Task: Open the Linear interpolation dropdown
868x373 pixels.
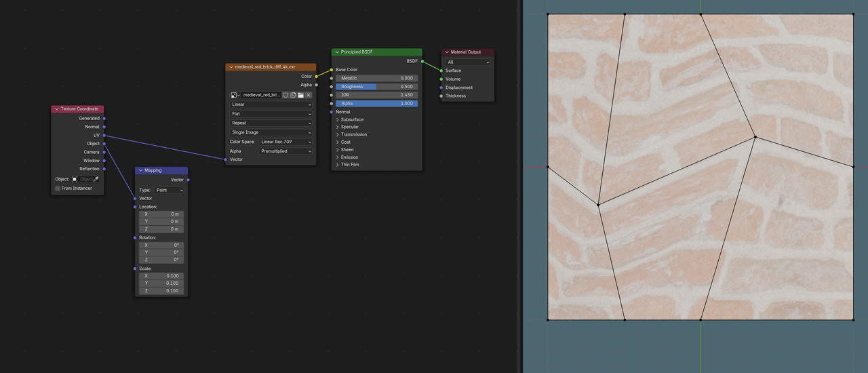Action: point(271,104)
